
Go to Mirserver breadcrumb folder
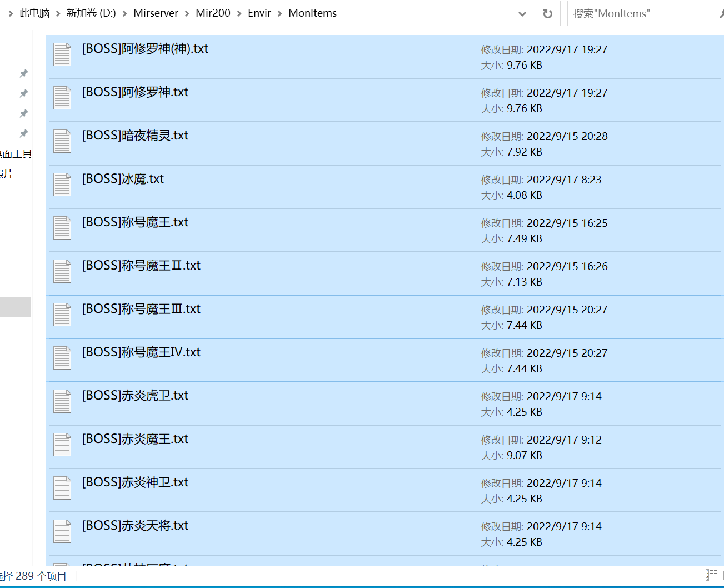(156, 13)
